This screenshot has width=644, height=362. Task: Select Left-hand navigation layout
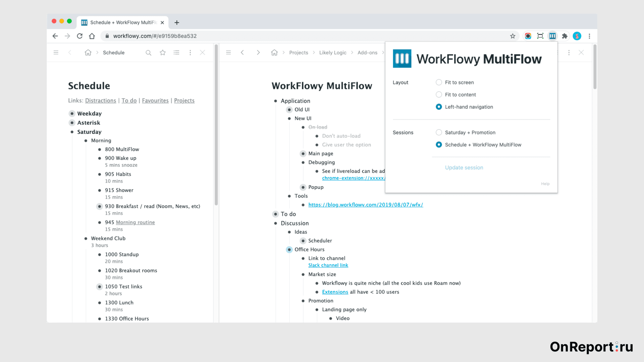[x=439, y=107]
